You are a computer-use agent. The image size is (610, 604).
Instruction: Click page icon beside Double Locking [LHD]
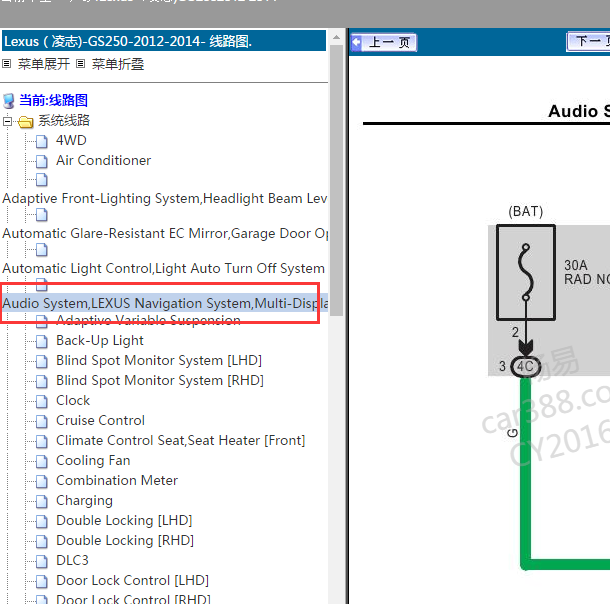click(42, 522)
